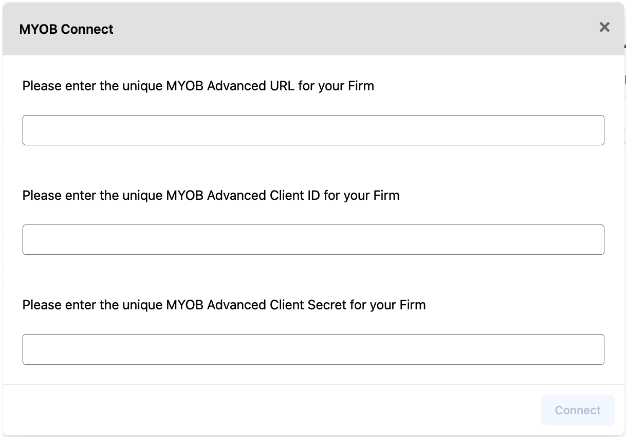629x441 pixels.
Task: Click the MYOB Advanced URL input field
Action: point(313,130)
